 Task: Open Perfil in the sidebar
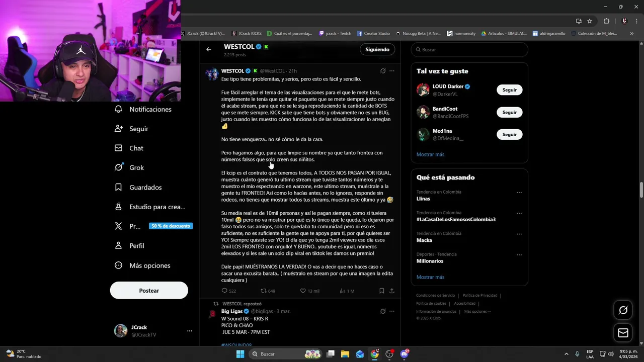tap(129, 246)
